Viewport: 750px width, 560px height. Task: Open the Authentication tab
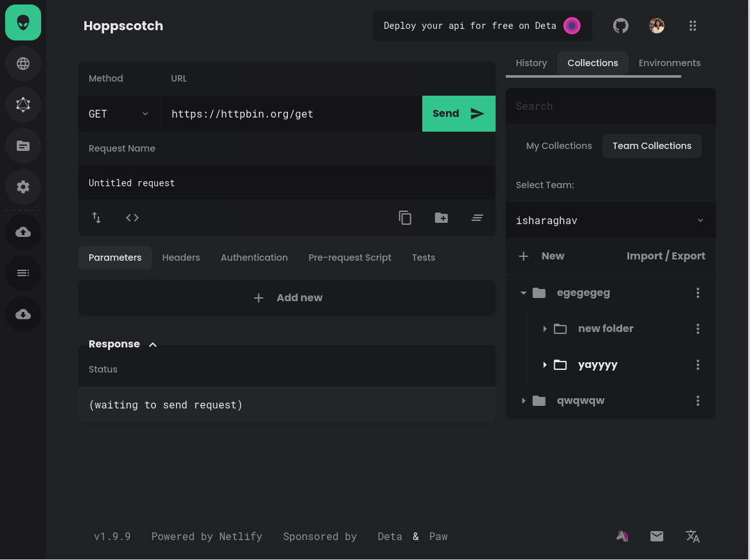254,258
